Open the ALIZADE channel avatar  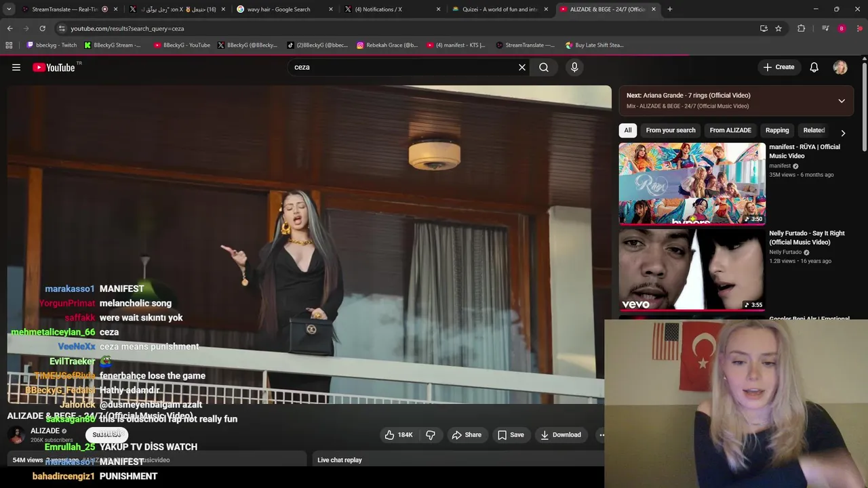(16, 435)
